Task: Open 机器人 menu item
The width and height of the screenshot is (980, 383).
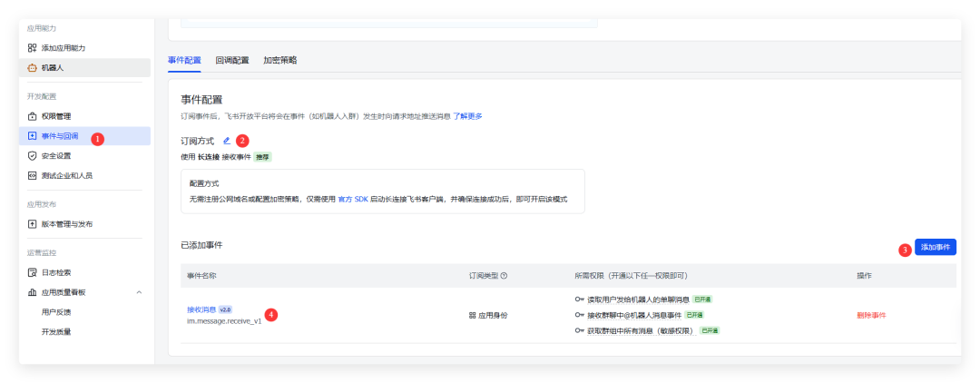Action: pyautogui.click(x=84, y=67)
